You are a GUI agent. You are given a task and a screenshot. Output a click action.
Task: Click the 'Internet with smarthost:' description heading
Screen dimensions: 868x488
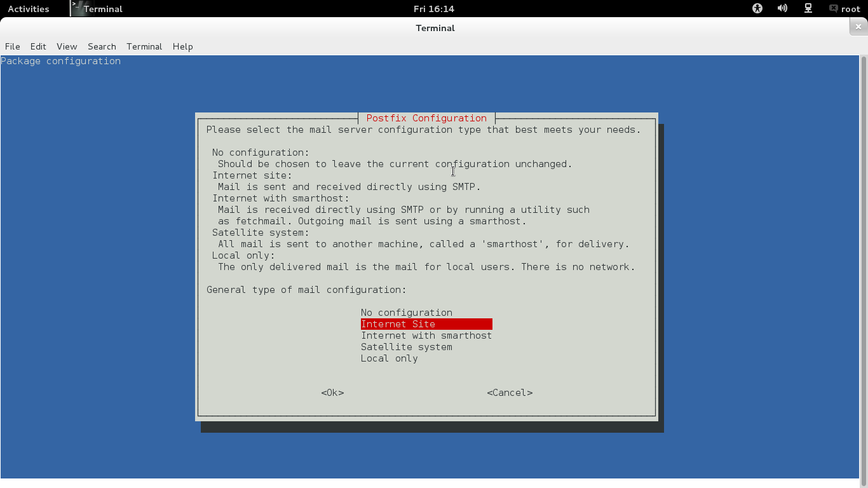281,198
